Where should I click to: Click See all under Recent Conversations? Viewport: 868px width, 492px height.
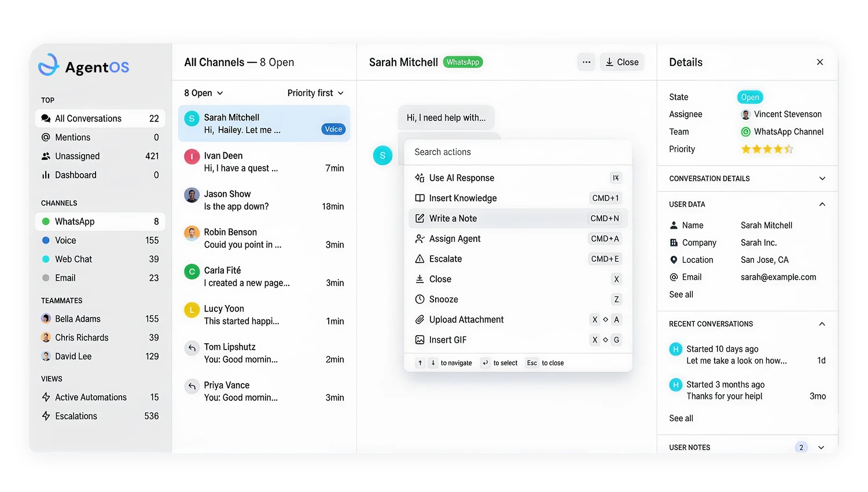pyautogui.click(x=681, y=418)
